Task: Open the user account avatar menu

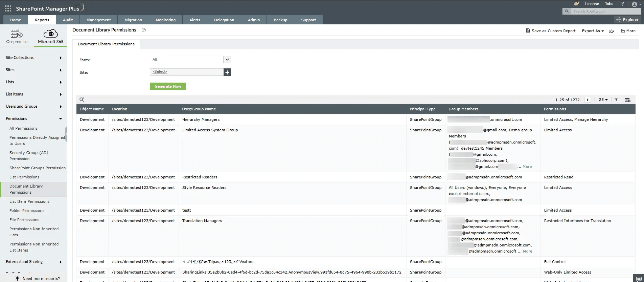Action: coord(636,4)
